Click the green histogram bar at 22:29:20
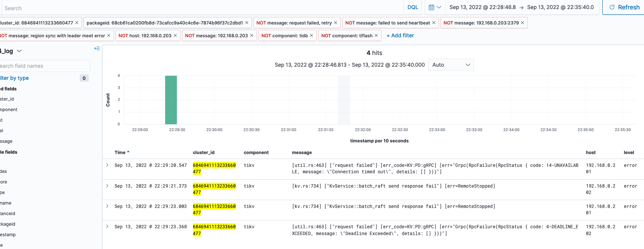Viewport: 644px width, 249px height. pyautogui.click(x=171, y=100)
